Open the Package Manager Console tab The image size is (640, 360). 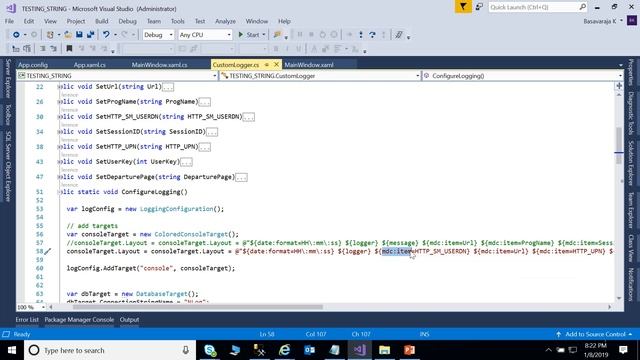(79, 320)
